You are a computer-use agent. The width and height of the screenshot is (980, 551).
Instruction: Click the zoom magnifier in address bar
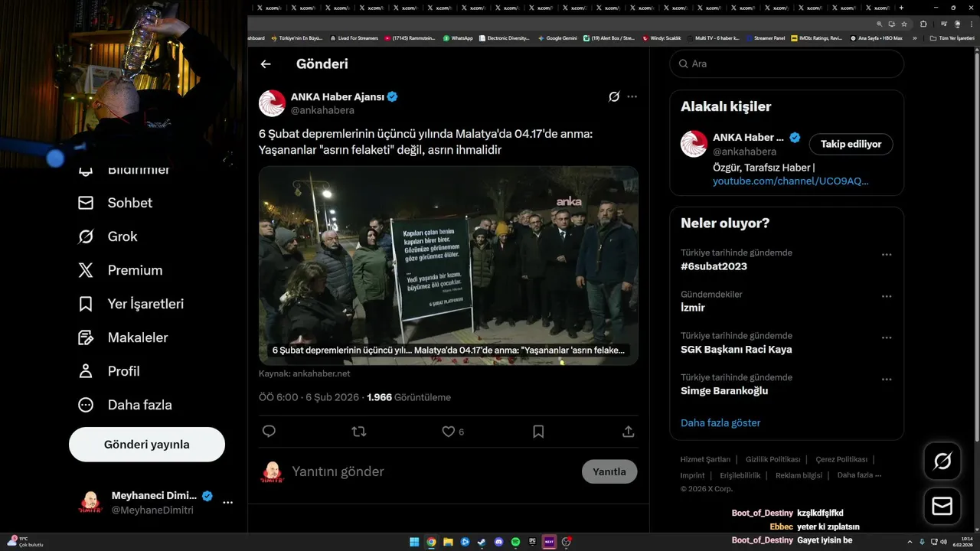(x=880, y=24)
